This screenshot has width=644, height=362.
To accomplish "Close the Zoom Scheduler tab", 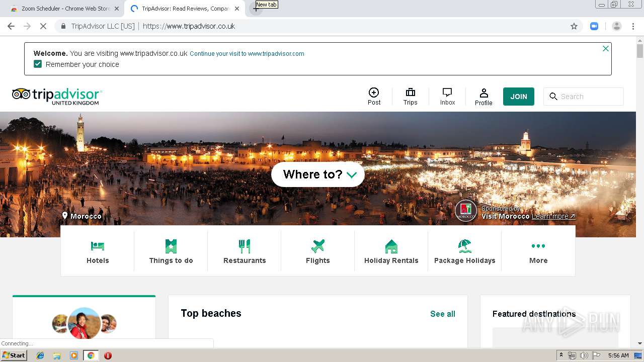I will 117,9.
